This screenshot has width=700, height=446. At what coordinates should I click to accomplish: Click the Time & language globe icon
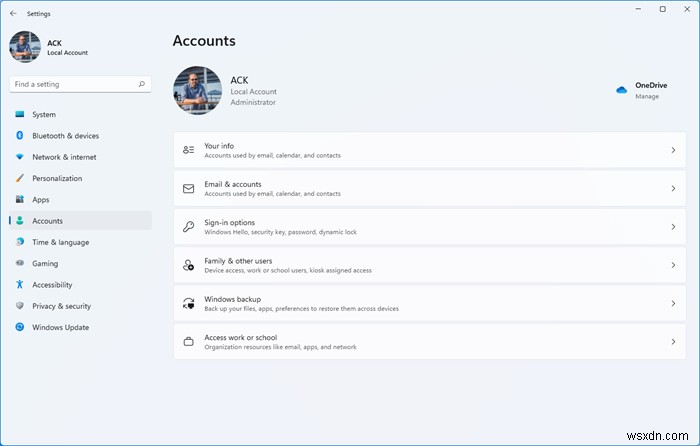point(20,242)
